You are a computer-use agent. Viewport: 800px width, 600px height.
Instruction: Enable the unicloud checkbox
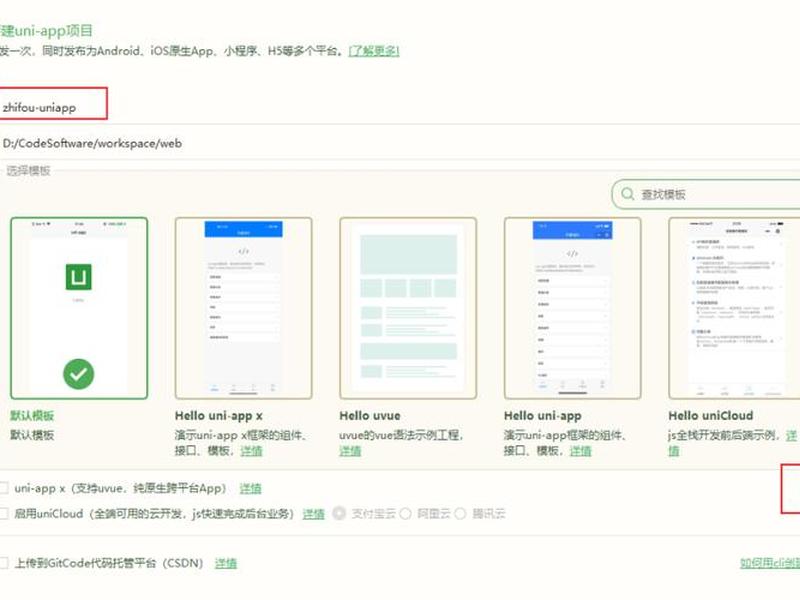click(4, 513)
